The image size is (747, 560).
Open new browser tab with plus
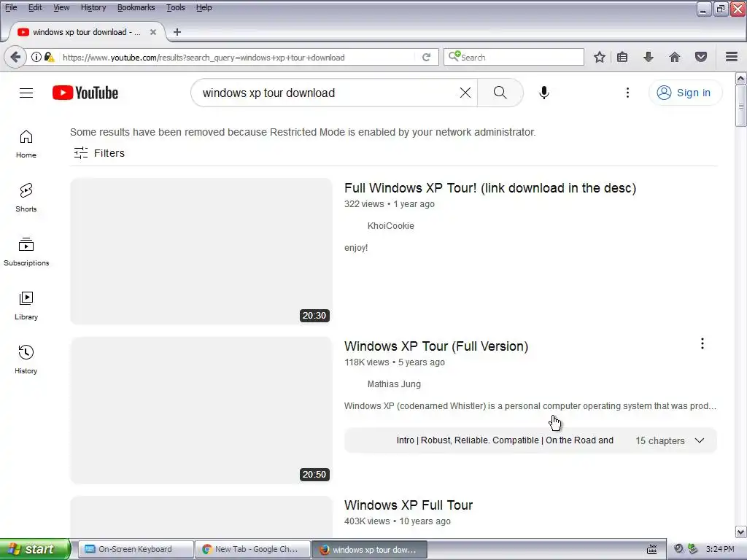177,32
